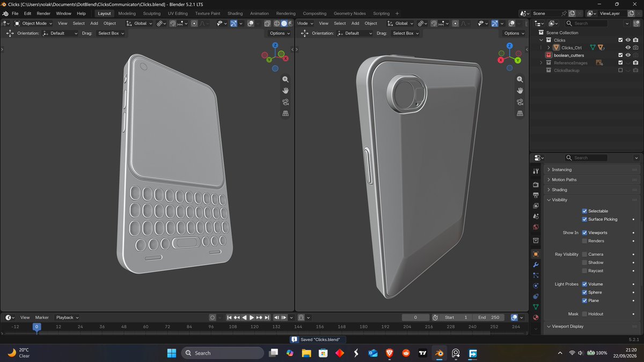Switch to the Modeling workspace tab
The image size is (644, 362).
pos(127,13)
